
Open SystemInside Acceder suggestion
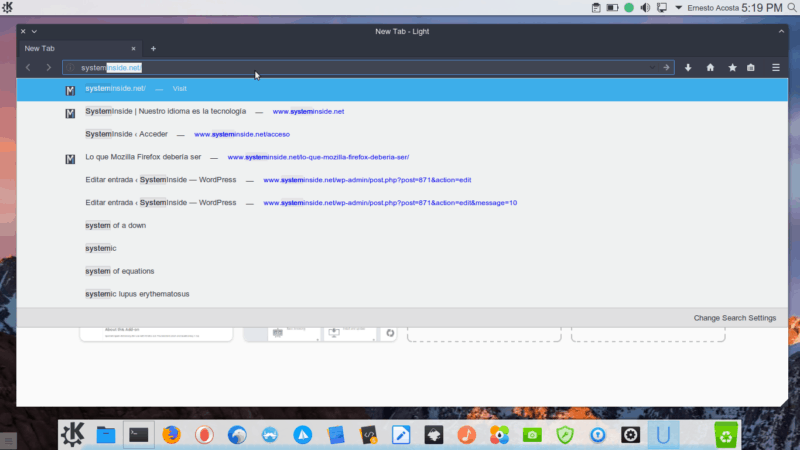402,134
